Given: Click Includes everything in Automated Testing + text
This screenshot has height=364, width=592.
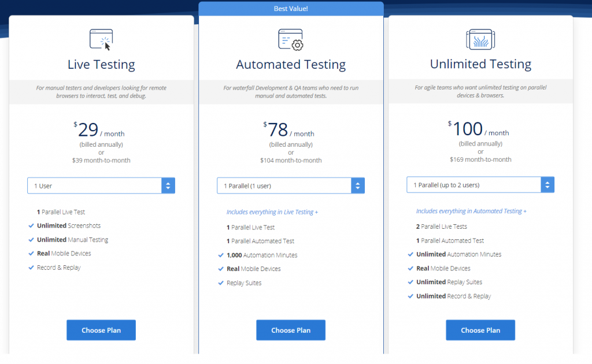Looking at the screenshot, I should point(471,211).
